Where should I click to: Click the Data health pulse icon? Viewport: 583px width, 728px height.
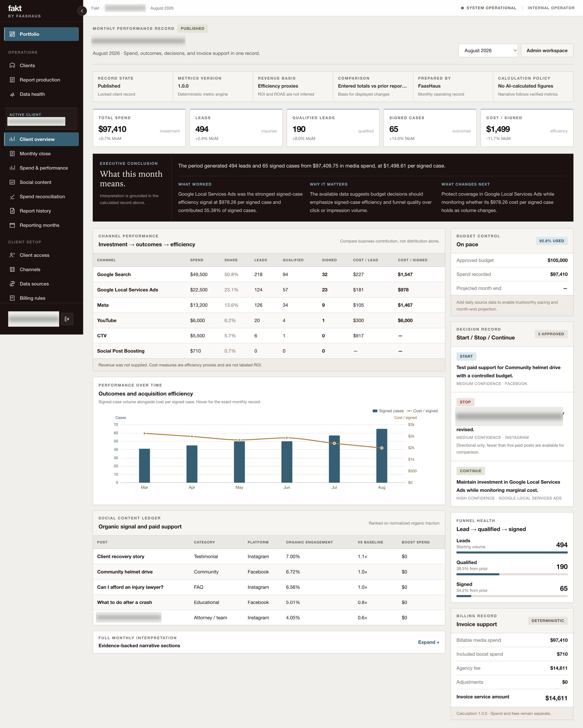12,94
